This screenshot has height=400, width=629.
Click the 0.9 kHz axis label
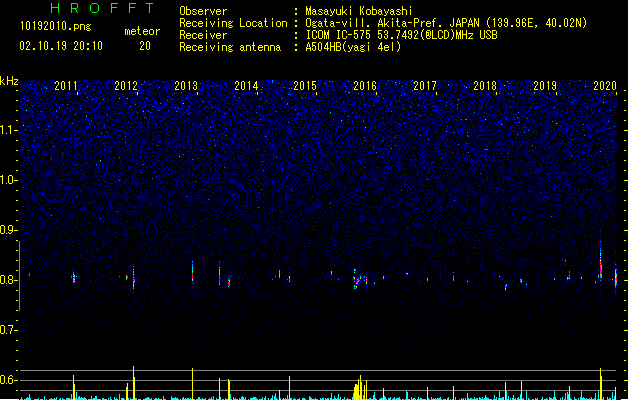coord(8,230)
